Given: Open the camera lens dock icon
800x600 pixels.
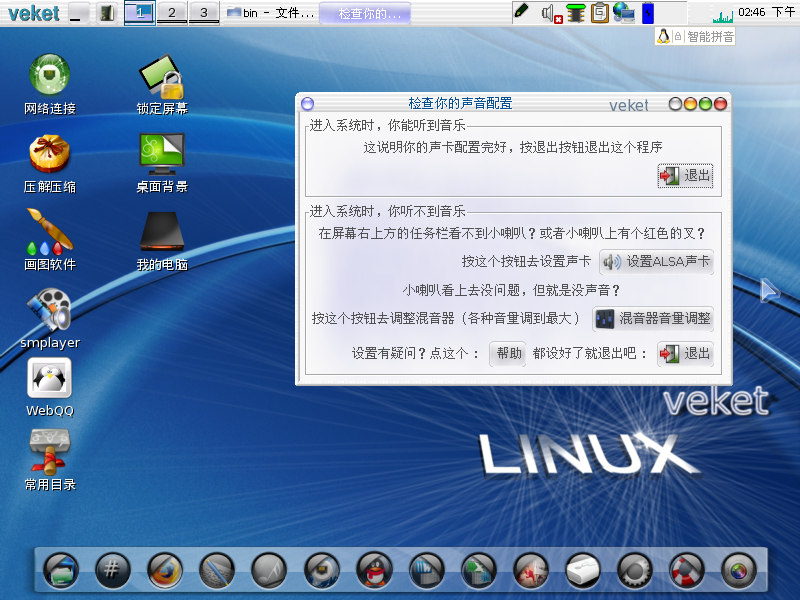Looking at the screenshot, I should click(x=739, y=570).
